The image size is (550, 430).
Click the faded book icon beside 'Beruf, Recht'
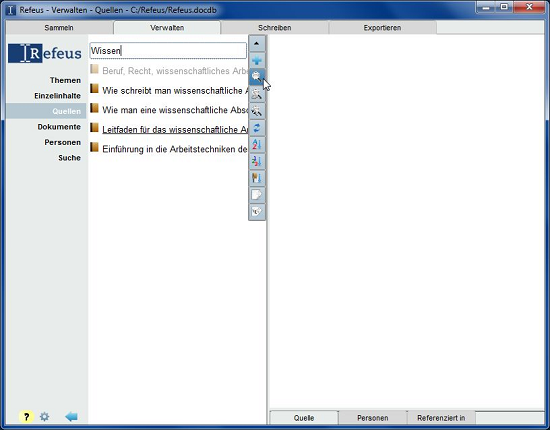tap(94, 69)
